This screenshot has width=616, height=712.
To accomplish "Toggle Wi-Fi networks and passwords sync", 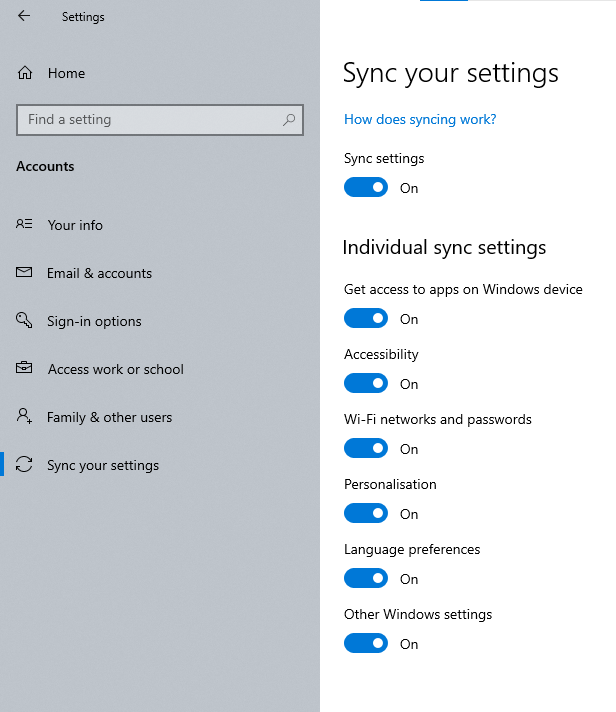I will coord(366,448).
